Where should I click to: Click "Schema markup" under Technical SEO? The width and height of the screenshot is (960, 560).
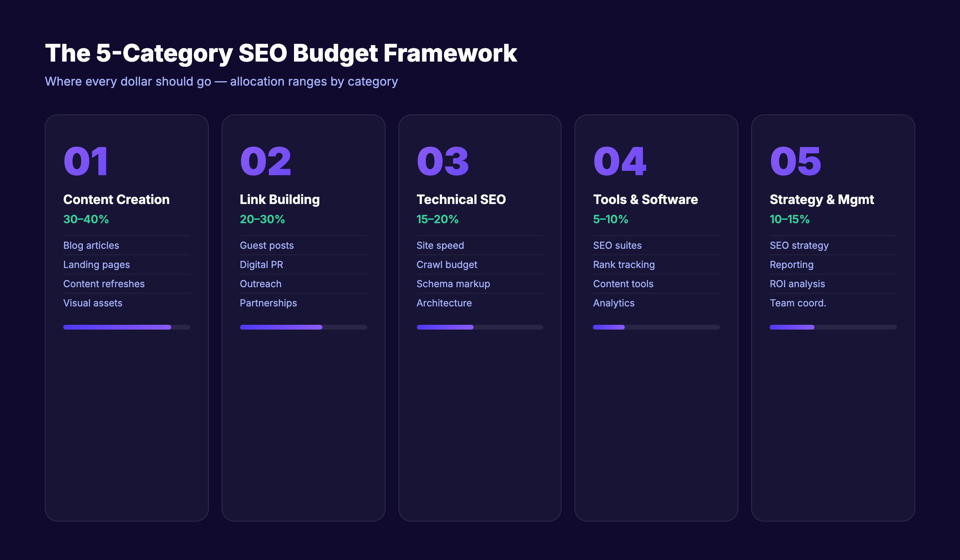pos(453,284)
